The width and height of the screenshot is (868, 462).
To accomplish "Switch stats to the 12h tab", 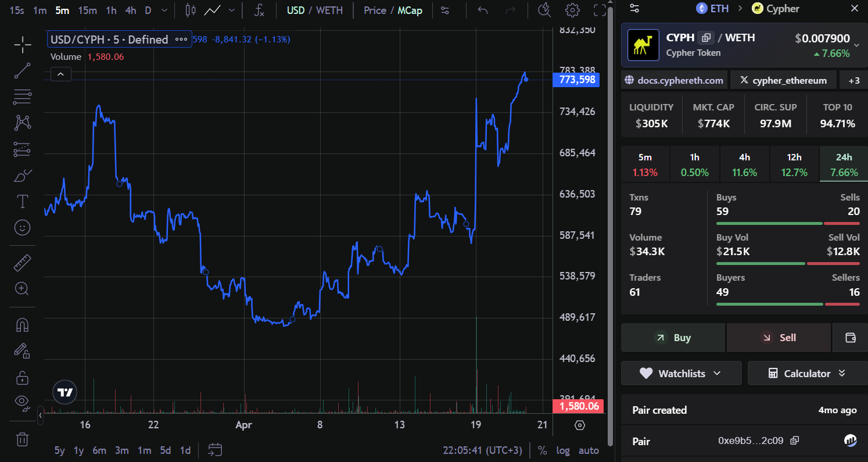I will tap(794, 164).
